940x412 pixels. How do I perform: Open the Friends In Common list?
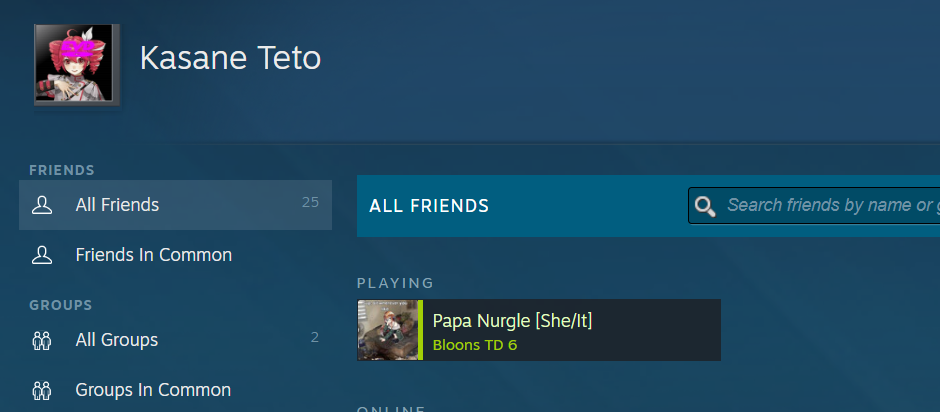coord(153,255)
